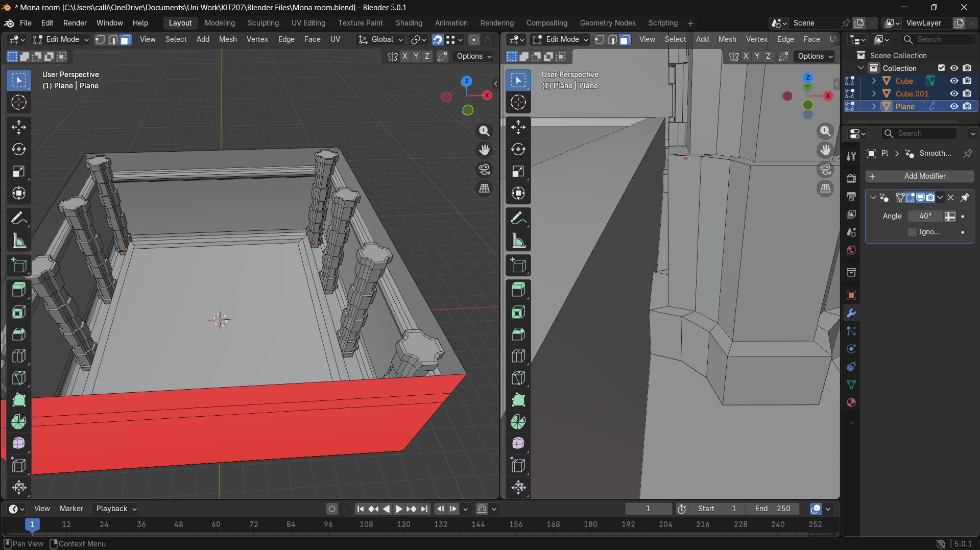Click the Angle 40° value field
The width and height of the screenshot is (980, 550).
(925, 216)
